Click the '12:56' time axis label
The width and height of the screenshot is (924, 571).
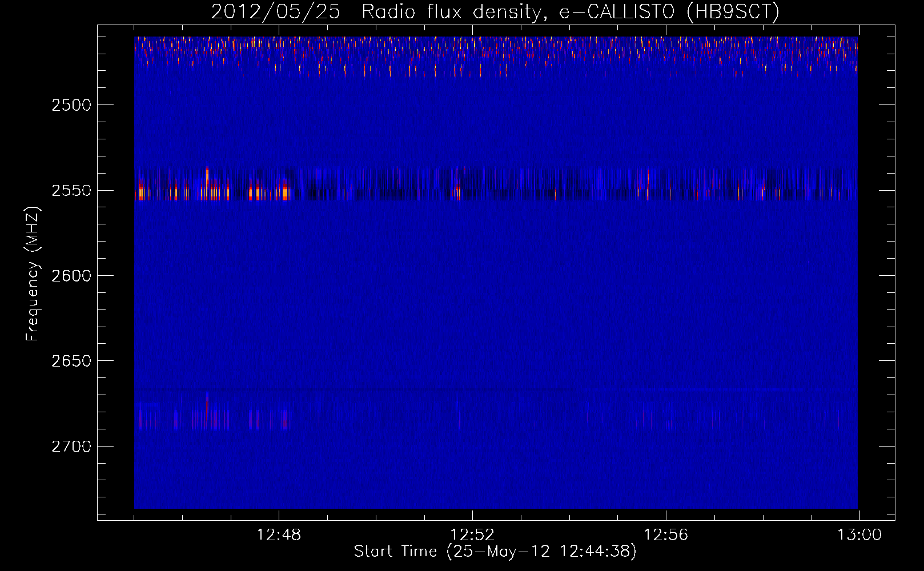[x=666, y=535]
